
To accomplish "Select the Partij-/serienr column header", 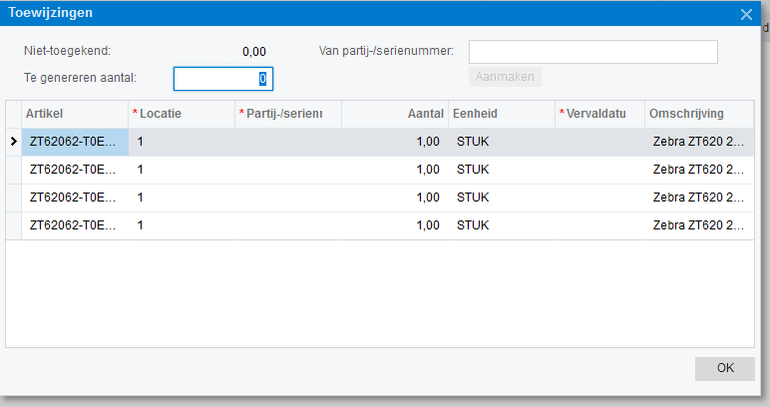I will tap(288, 114).
